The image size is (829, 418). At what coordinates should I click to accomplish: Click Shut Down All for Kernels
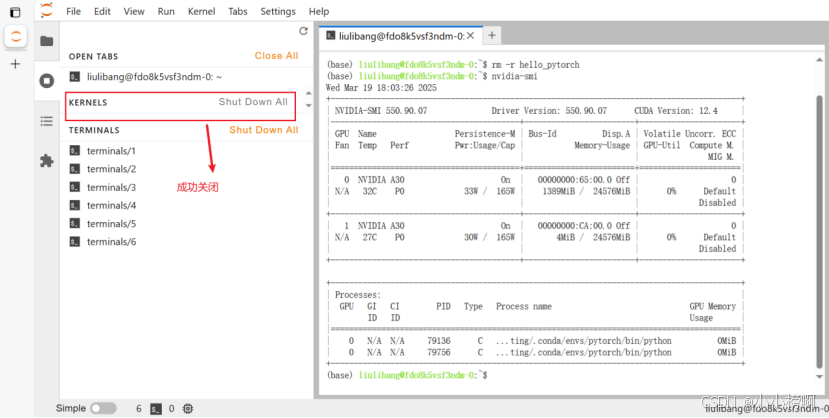253,101
